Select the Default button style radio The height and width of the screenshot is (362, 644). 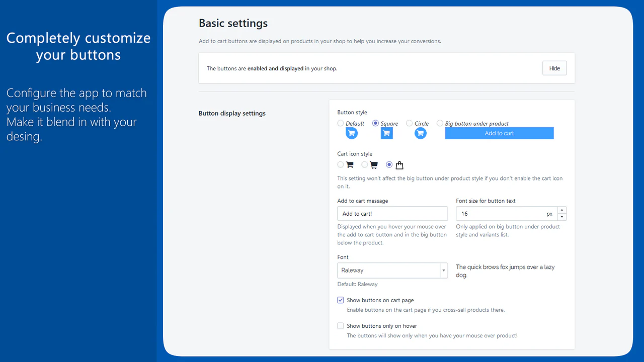[341, 123]
